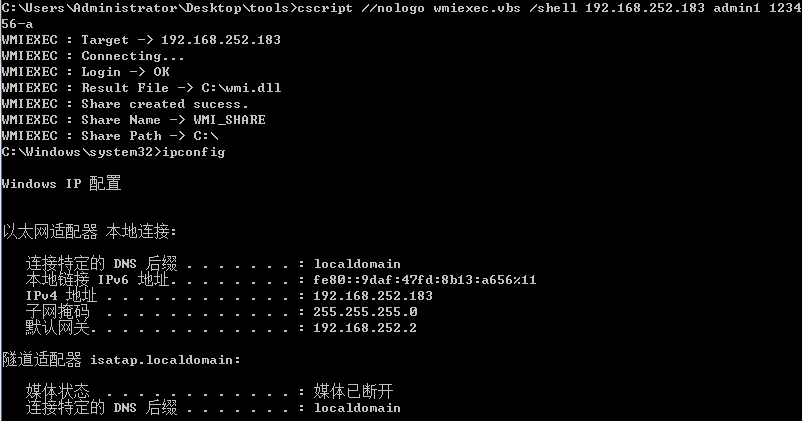803x421 pixels.
Task: Click the share name WMI_SHARE
Action: pyautogui.click(x=229, y=120)
